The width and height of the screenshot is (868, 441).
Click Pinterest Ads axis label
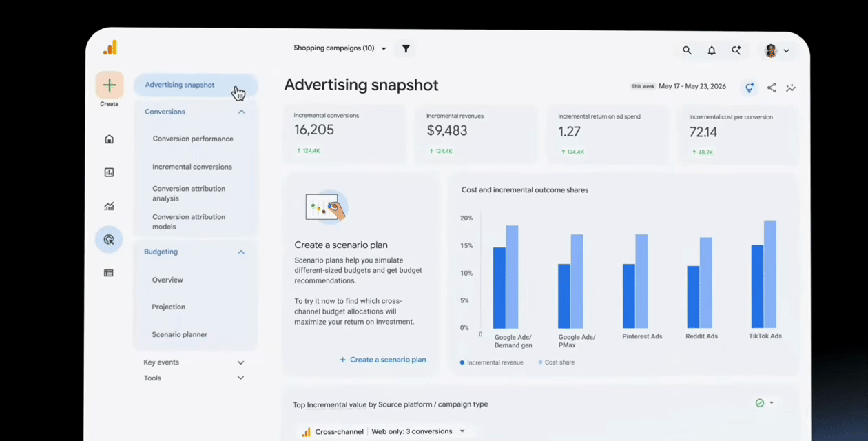click(x=641, y=336)
